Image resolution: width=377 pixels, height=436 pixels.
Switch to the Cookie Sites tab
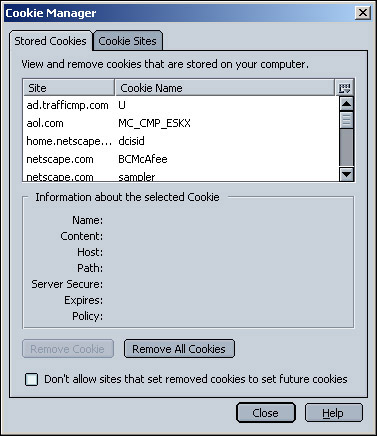(x=128, y=41)
